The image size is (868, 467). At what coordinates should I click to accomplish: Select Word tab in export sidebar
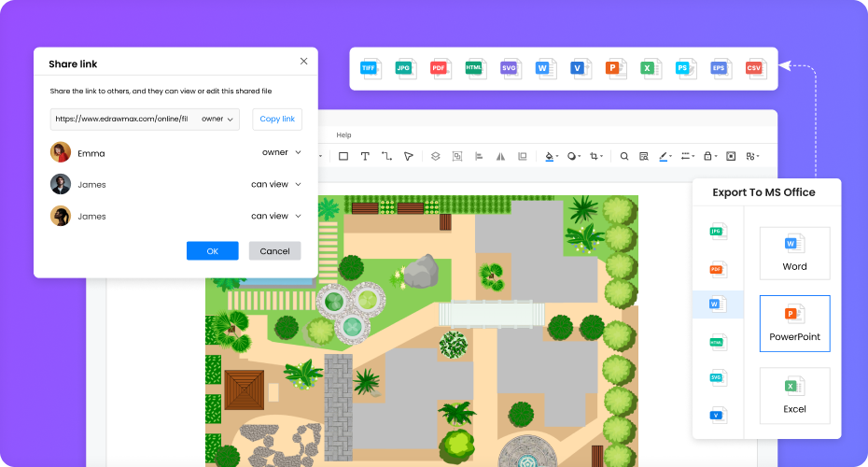coord(717,304)
